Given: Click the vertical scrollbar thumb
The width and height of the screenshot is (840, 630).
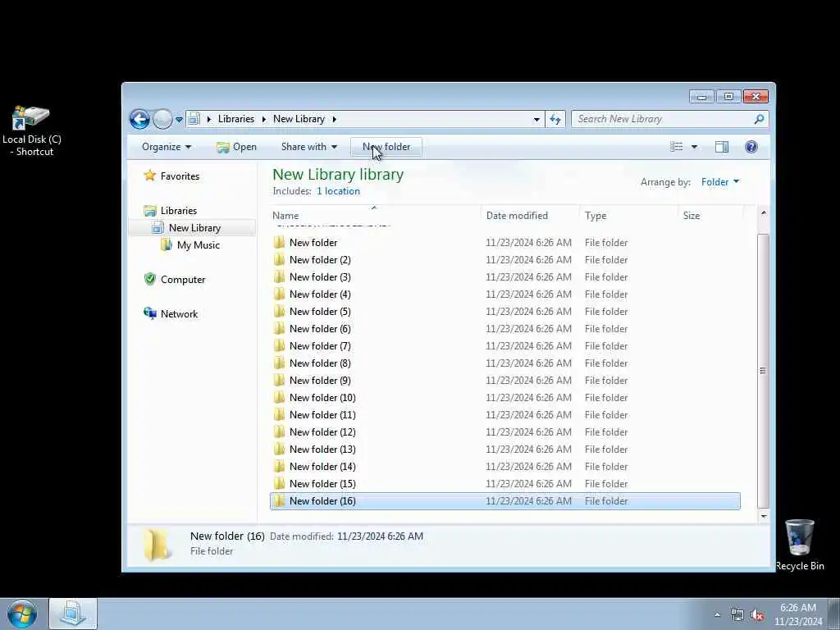Looking at the screenshot, I should (764, 371).
